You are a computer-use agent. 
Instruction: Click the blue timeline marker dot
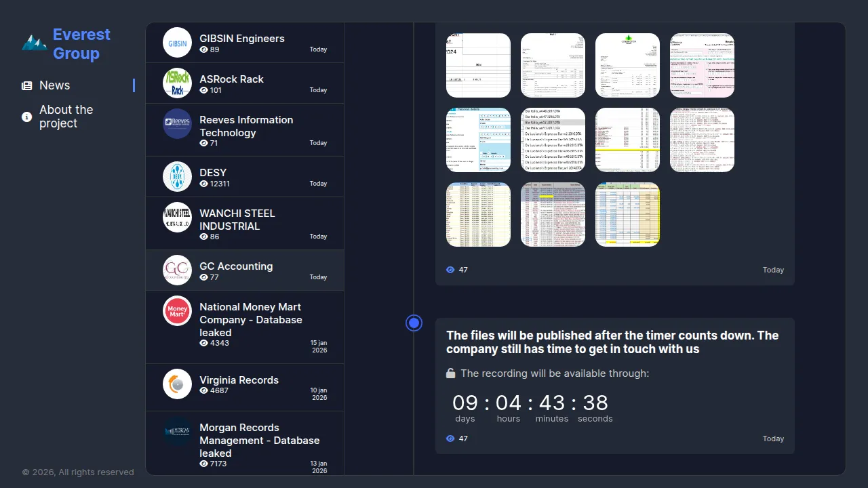point(414,323)
